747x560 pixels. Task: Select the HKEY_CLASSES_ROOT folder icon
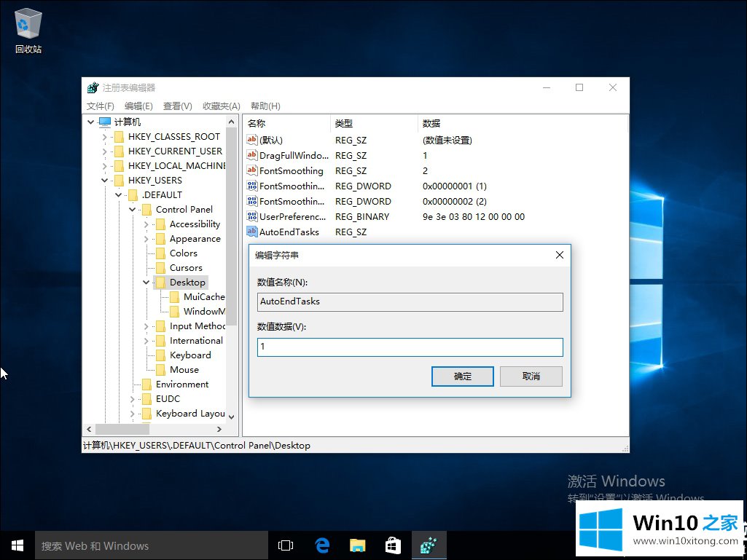click(119, 137)
